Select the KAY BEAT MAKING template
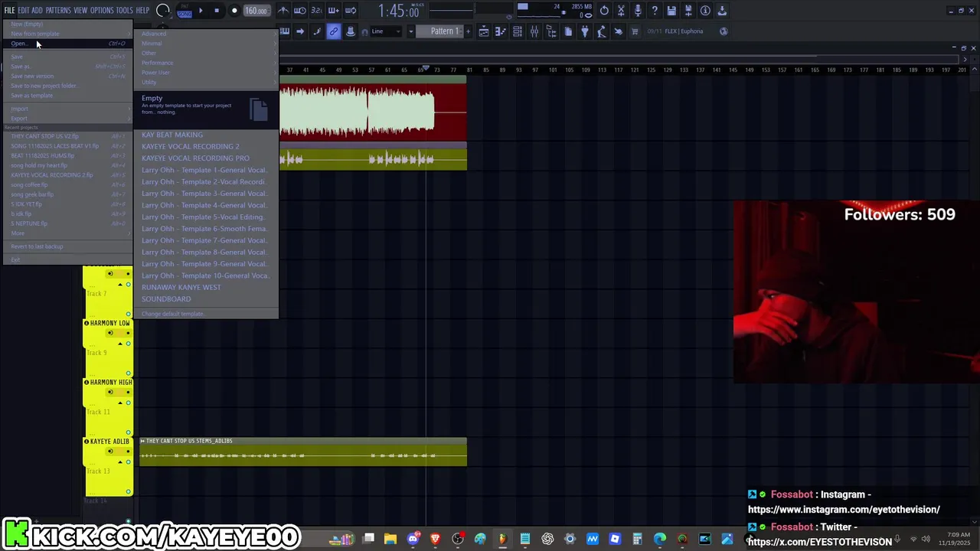The image size is (980, 551). coord(206,135)
